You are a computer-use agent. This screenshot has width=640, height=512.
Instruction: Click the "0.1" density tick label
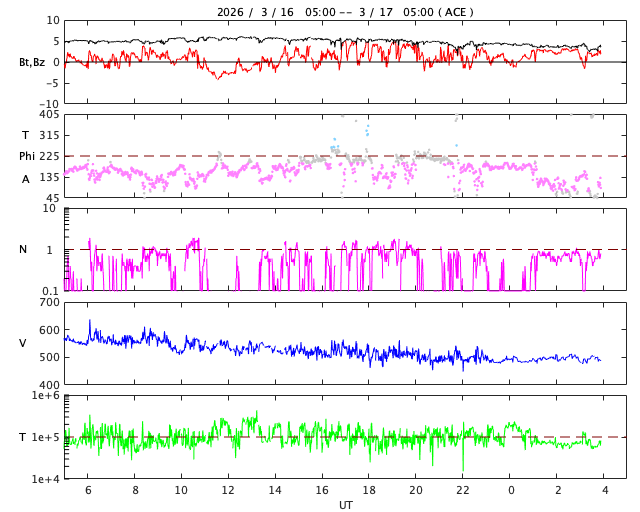49,291
